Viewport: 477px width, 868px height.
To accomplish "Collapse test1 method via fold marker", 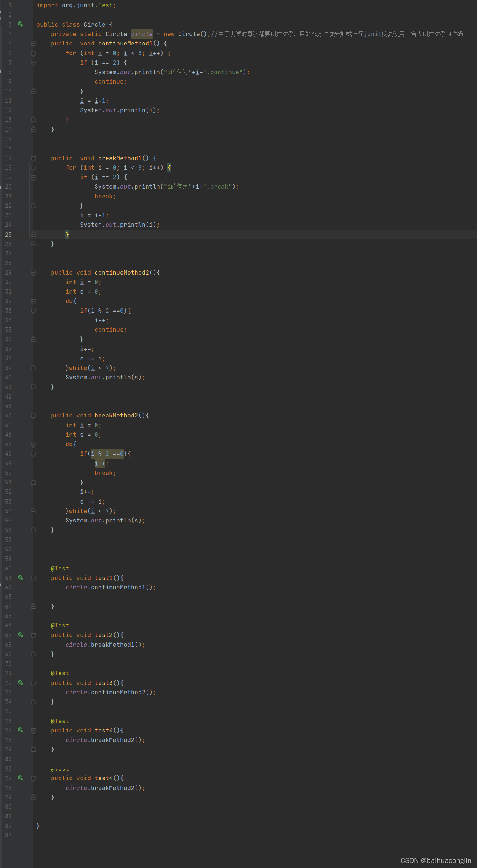I will tap(33, 578).
